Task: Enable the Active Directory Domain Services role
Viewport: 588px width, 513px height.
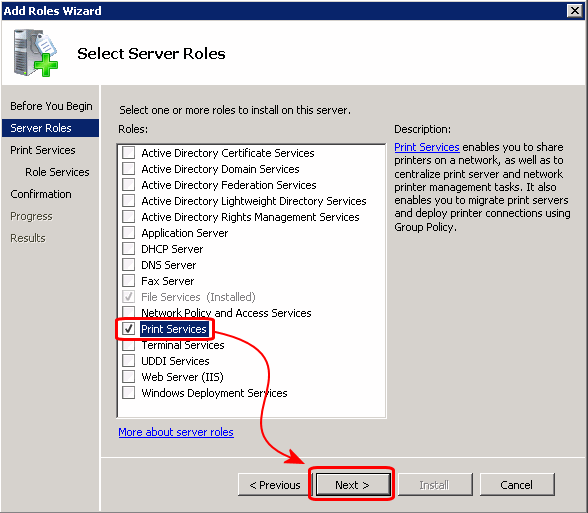Action: click(129, 169)
